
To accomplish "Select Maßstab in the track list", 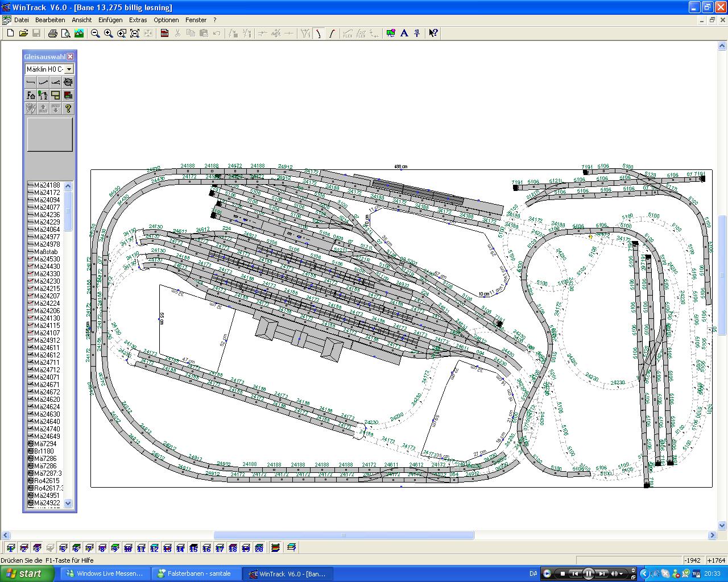I will [44, 252].
